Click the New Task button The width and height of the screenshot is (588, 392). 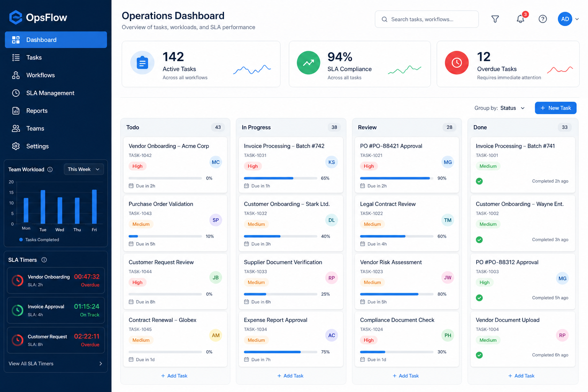click(x=555, y=108)
